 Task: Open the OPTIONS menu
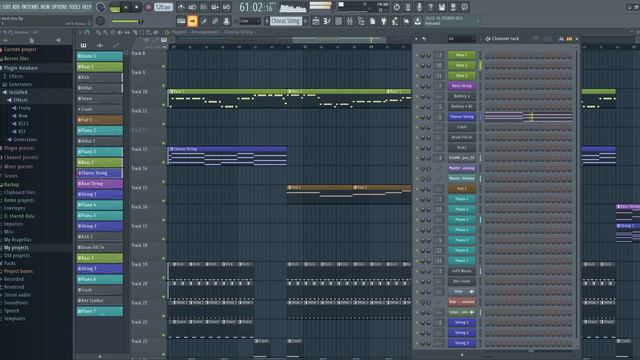(60, 7)
